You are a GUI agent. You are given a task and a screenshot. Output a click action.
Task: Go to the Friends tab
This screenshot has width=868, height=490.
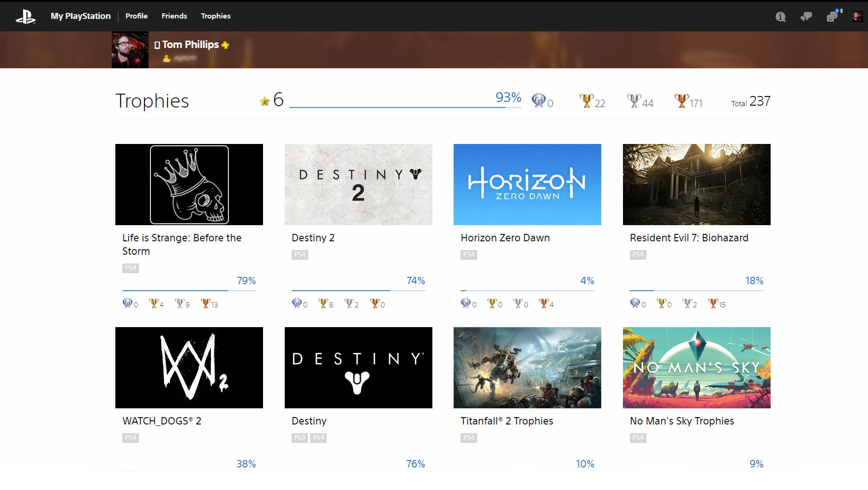174,16
